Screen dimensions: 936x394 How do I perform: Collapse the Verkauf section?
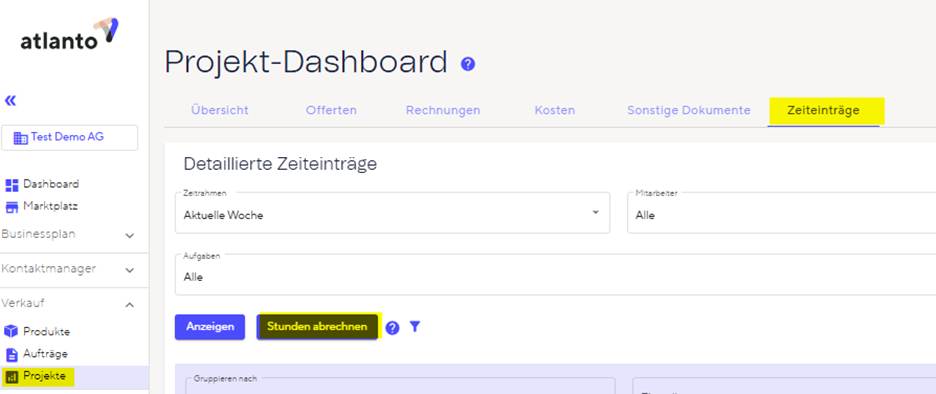[x=69, y=304]
